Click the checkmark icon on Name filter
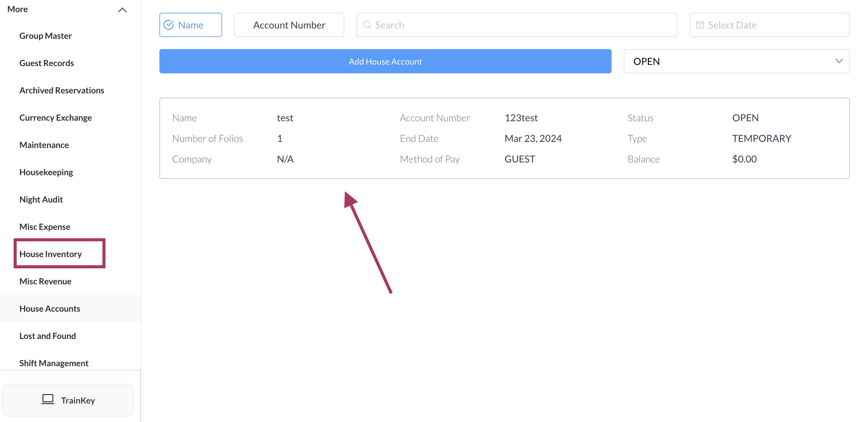 pos(169,25)
